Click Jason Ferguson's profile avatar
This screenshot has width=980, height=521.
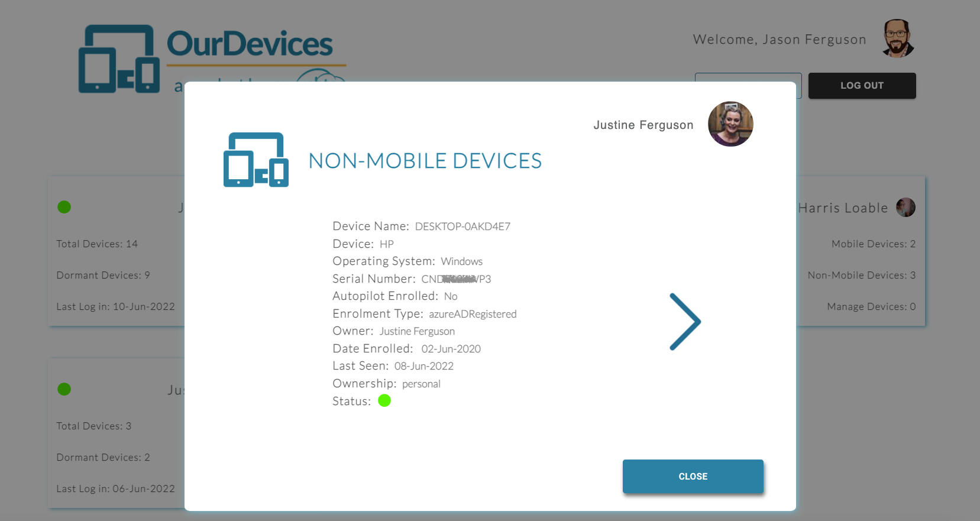click(898, 39)
